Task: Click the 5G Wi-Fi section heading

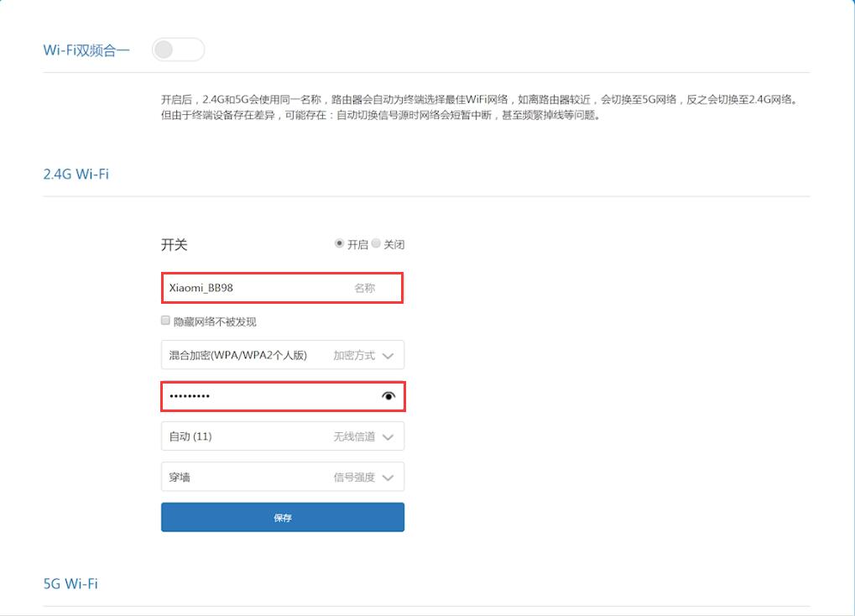Action: click(70, 584)
